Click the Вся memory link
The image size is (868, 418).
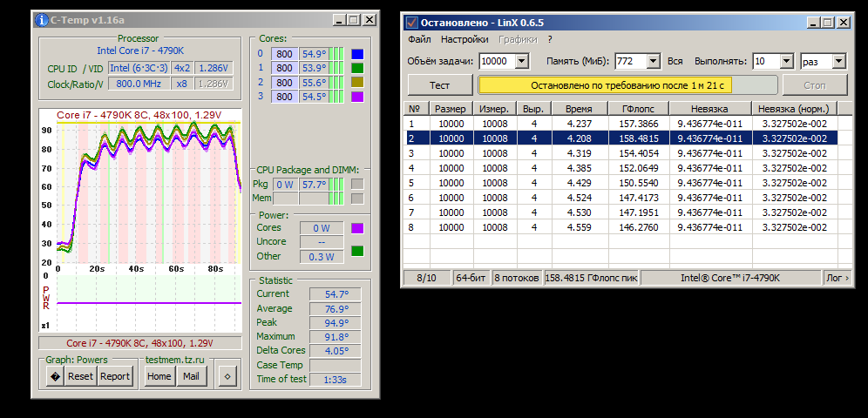[675, 61]
